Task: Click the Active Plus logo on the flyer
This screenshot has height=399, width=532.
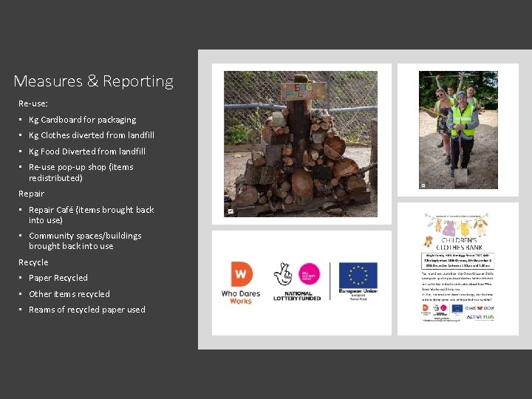Action: (x=480, y=317)
